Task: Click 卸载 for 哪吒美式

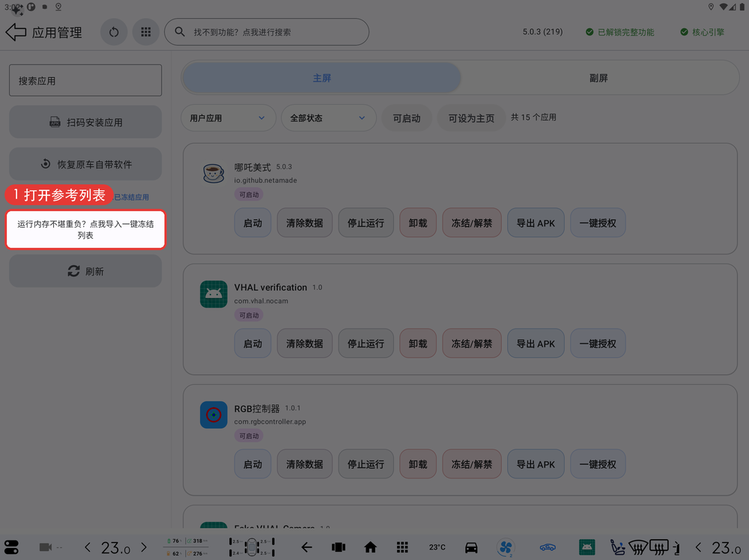Action: 418,222
